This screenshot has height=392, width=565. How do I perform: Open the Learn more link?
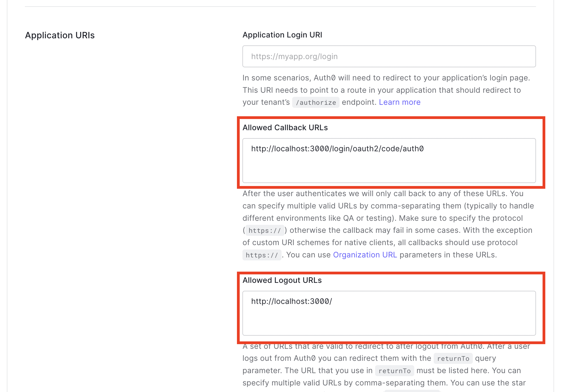[399, 102]
